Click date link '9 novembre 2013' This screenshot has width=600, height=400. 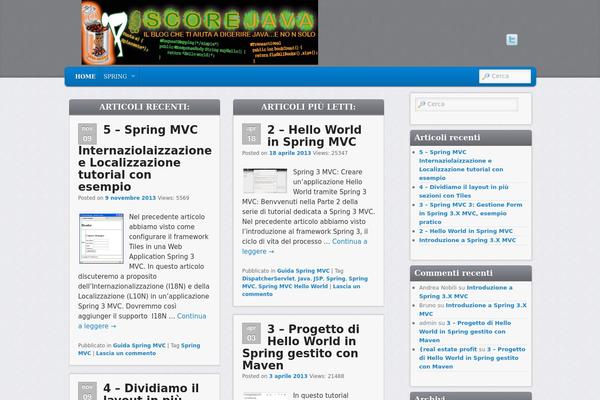pos(130,198)
